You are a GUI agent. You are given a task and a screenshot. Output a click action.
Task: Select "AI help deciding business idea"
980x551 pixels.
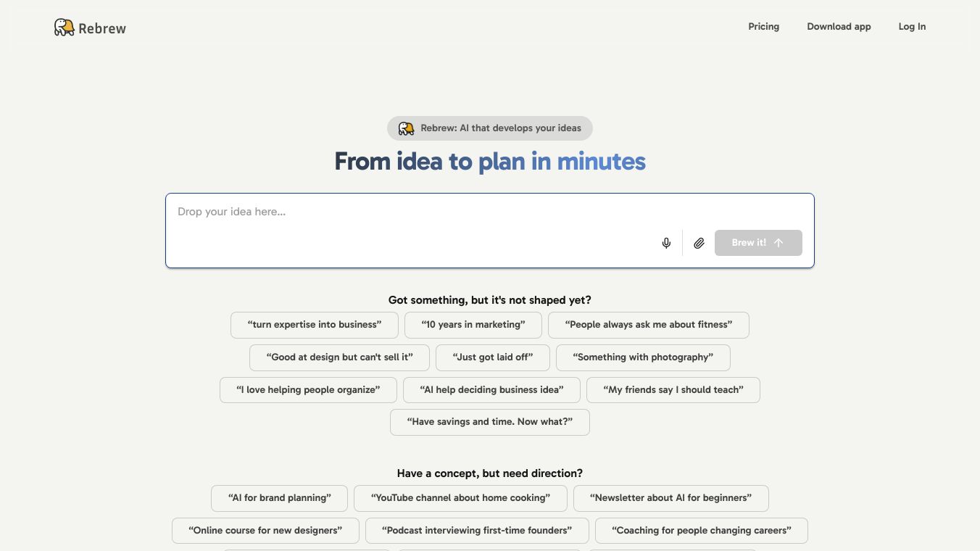click(x=491, y=390)
